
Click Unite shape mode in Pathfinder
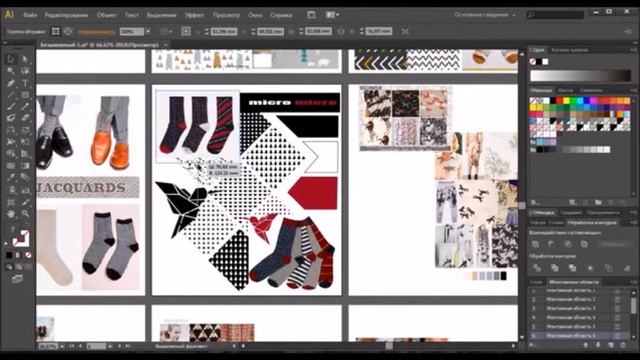click(536, 244)
